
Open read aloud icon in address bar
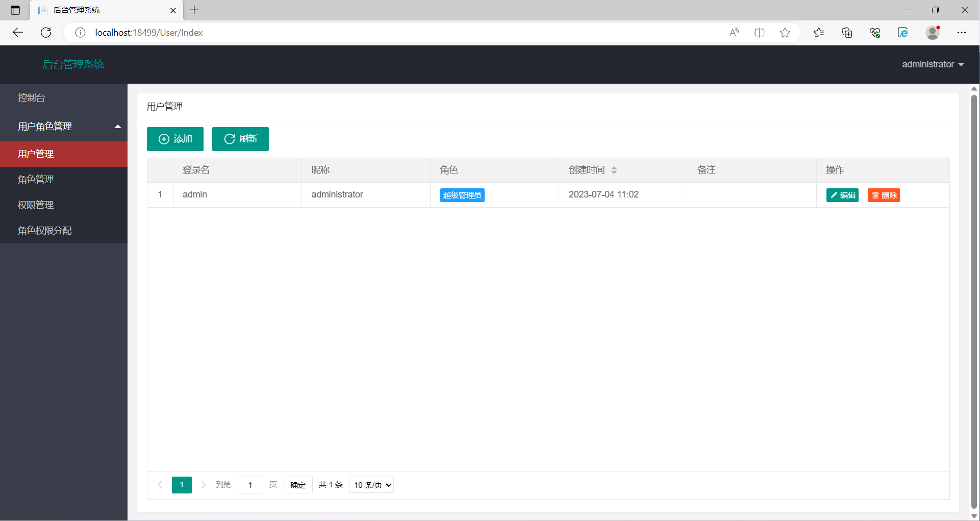click(734, 33)
